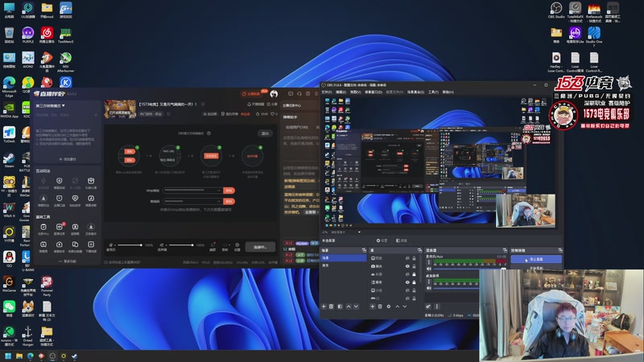
Task: Open the gift box icon in interactive tools
Action: pos(91,181)
